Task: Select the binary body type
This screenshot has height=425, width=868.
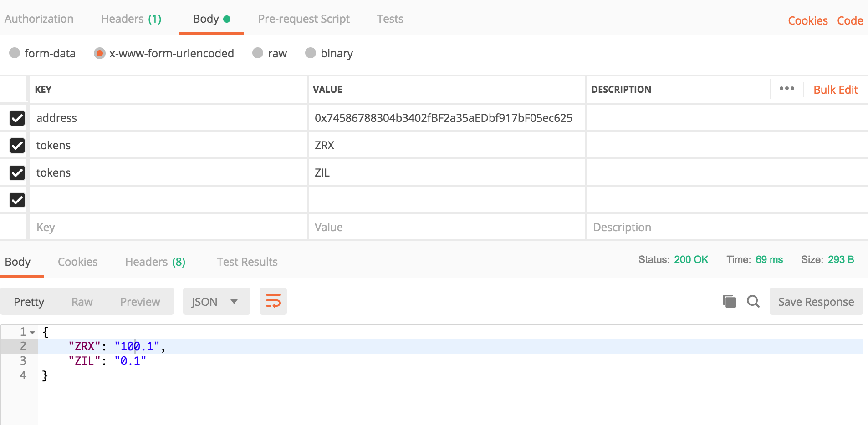Action: 311,53
